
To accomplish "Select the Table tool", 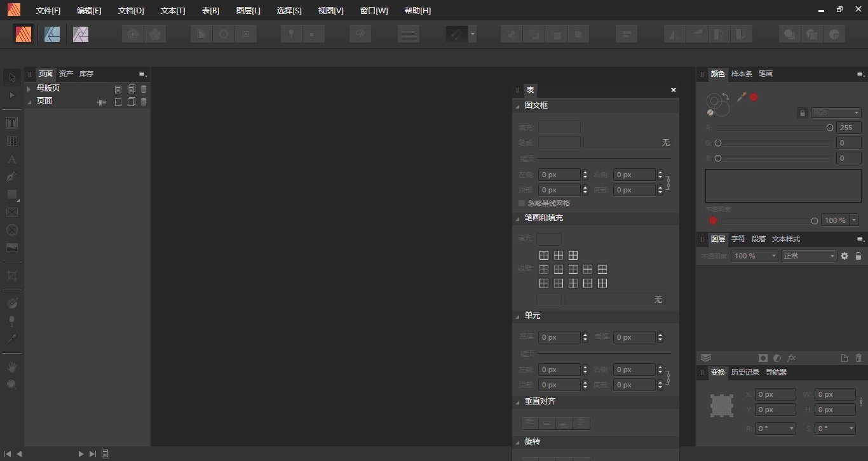I will click(11, 140).
